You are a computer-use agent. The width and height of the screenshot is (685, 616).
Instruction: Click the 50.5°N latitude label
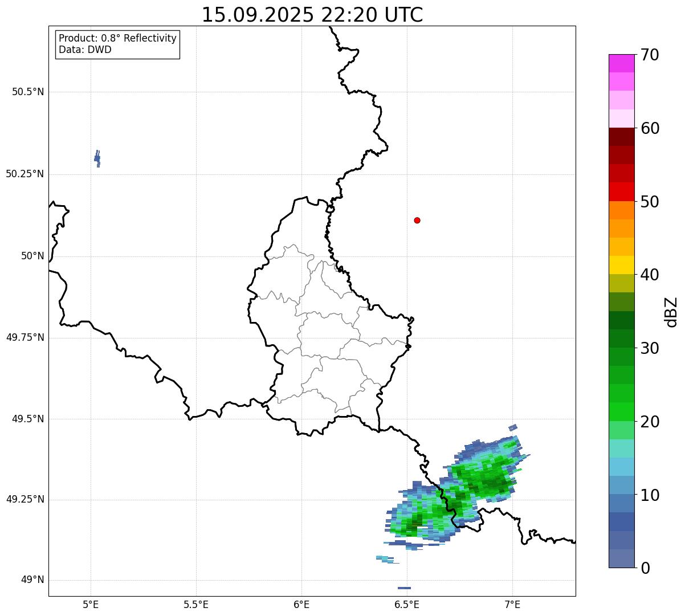point(28,92)
